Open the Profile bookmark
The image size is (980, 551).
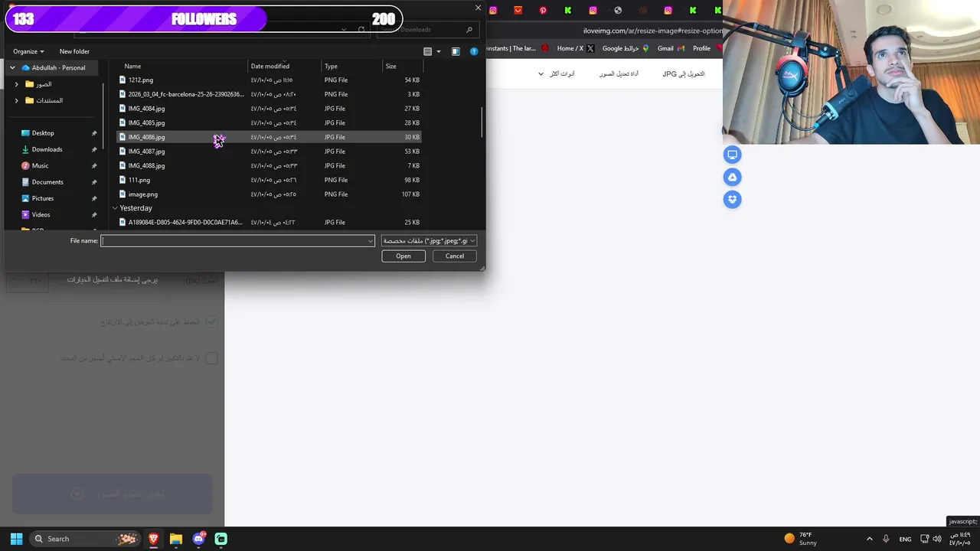pos(701,48)
